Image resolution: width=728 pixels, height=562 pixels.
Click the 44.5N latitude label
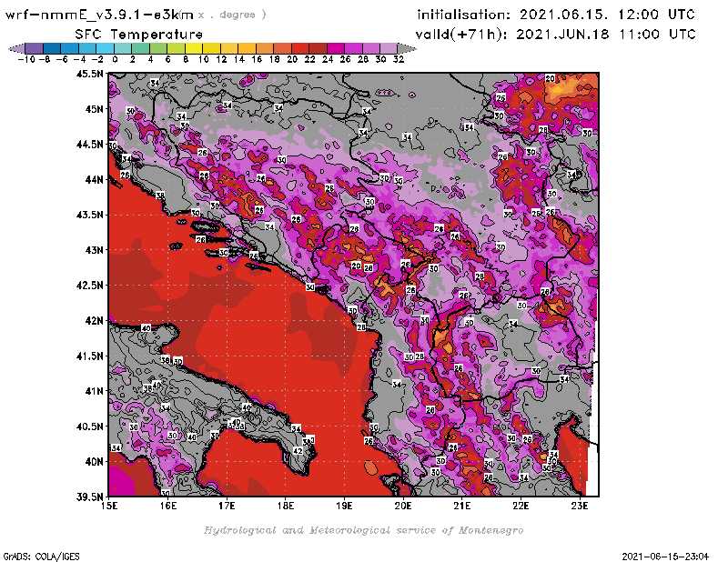click(90, 144)
